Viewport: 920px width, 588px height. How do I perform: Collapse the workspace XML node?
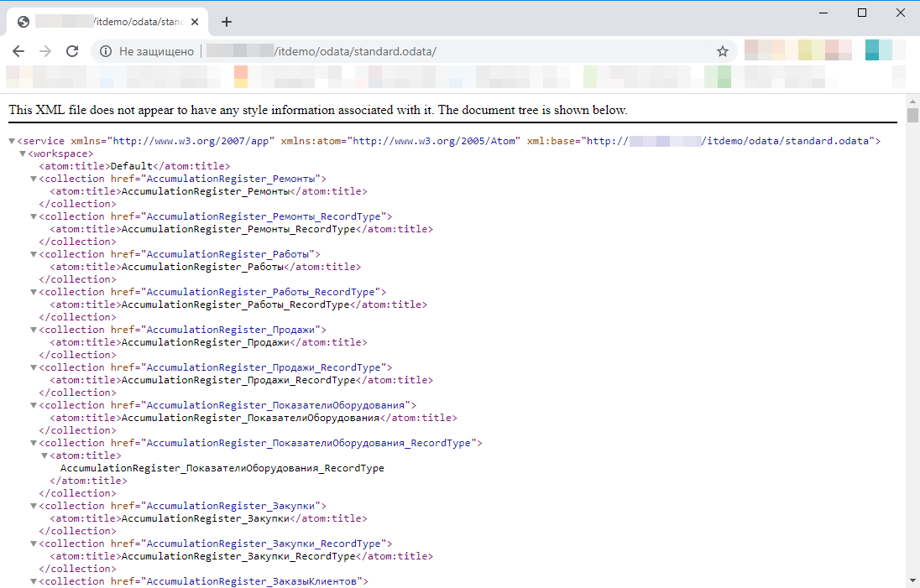pos(23,154)
